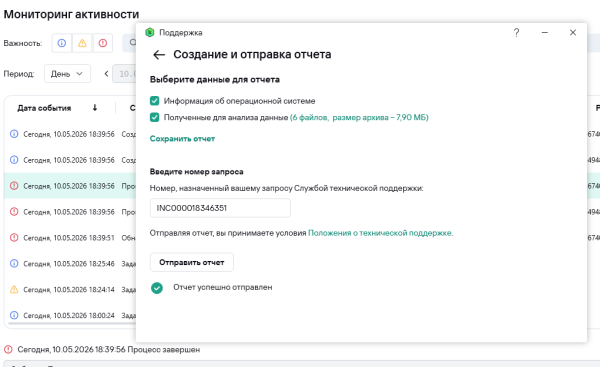Viewport: 600px width, 367px height.
Task: Uncheck Полученные для анализа данные checkbox
Action: (x=155, y=117)
